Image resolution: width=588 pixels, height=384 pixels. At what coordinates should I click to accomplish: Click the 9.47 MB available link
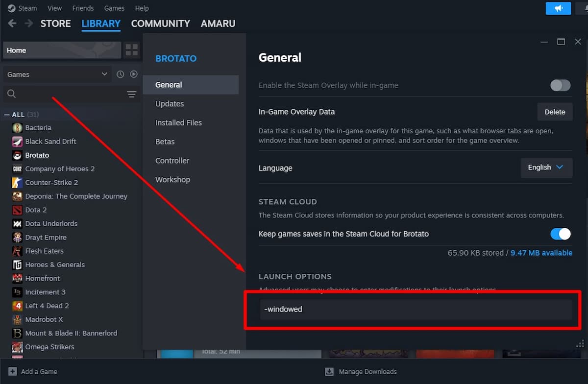541,253
